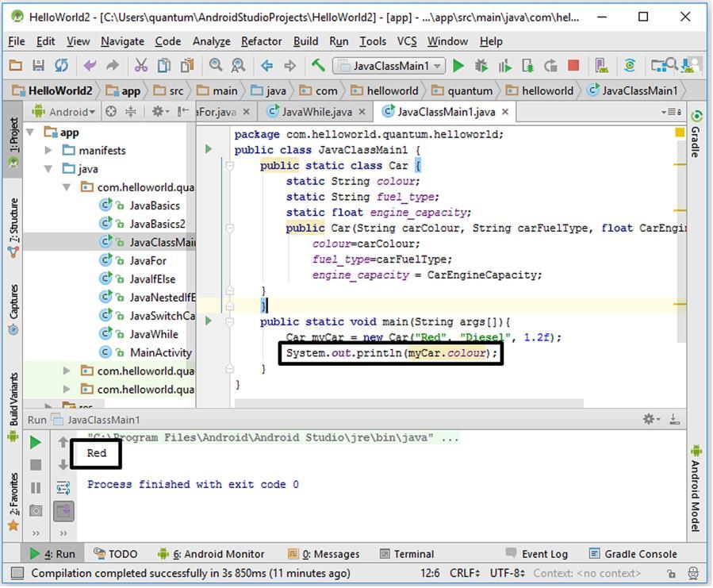Open Search Everywhere magnifier at toolbar right
Viewport: 713px width, 588px height.
pos(672,64)
